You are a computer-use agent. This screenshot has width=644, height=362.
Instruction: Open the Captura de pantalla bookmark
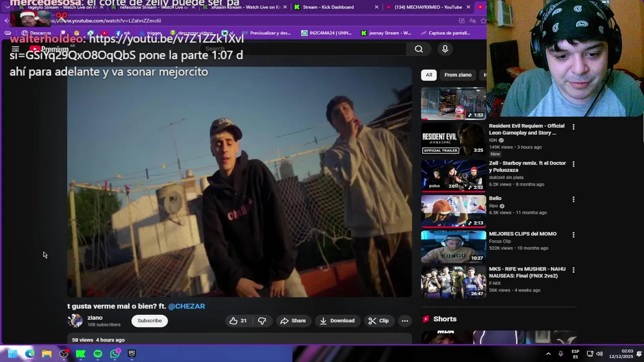point(445,33)
